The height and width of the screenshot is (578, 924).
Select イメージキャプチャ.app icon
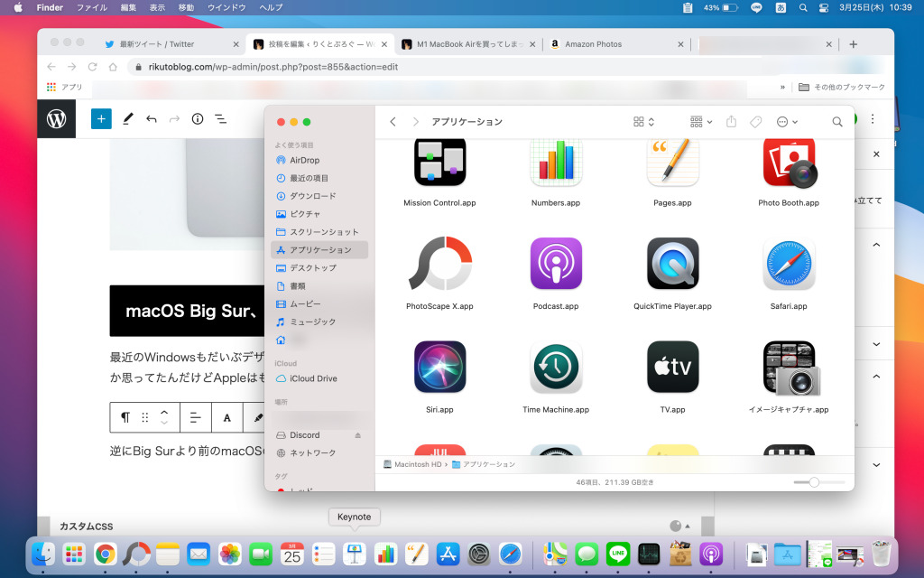tap(790, 368)
